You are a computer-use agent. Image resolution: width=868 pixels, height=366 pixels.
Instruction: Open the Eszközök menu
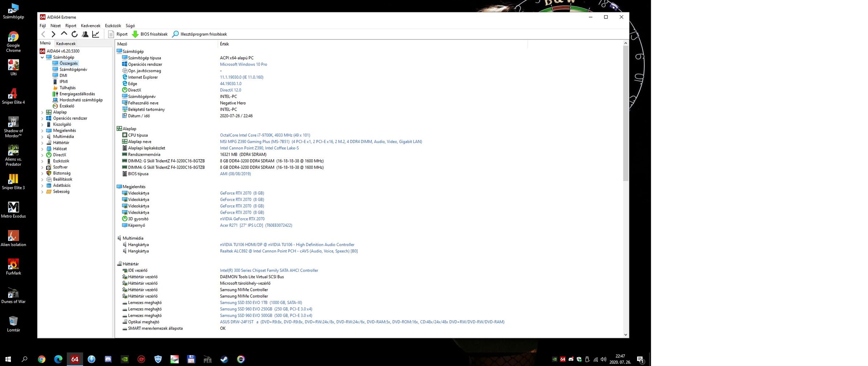(113, 26)
